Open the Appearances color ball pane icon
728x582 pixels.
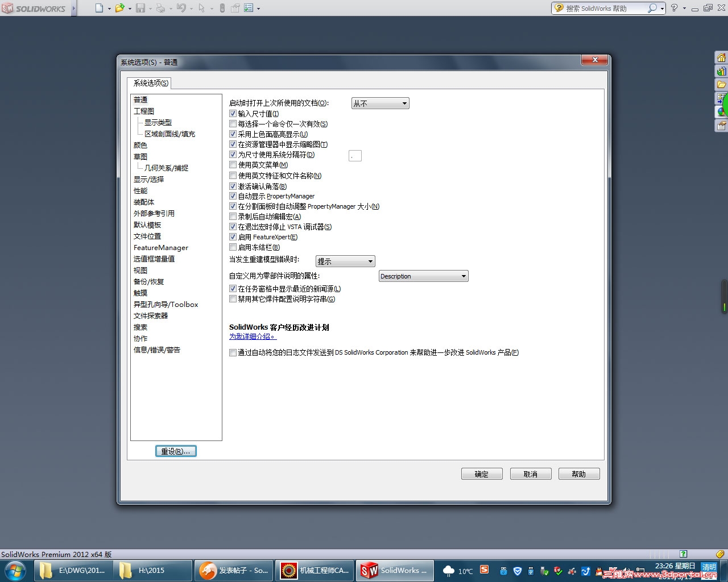pos(721,112)
